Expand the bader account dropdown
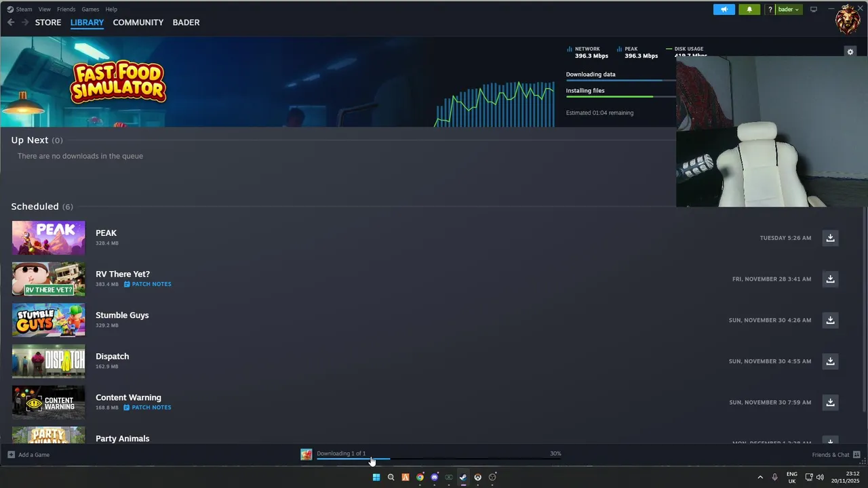Viewport: 868px width, 488px height. [789, 9]
